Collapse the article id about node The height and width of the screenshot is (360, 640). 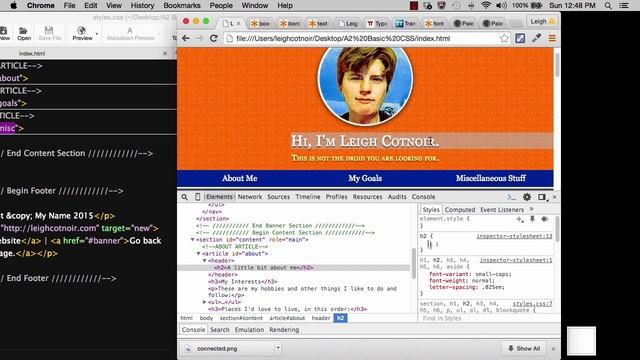pos(198,253)
